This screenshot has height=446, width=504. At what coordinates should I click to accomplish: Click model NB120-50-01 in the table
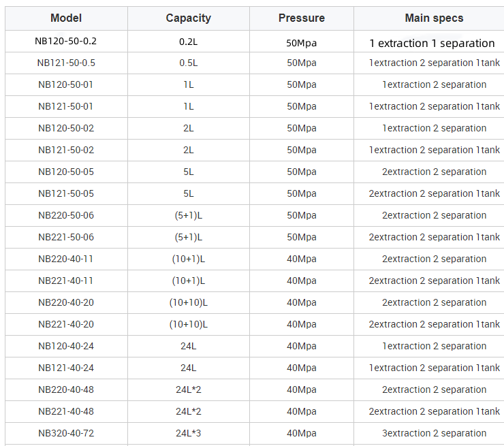pos(66,84)
